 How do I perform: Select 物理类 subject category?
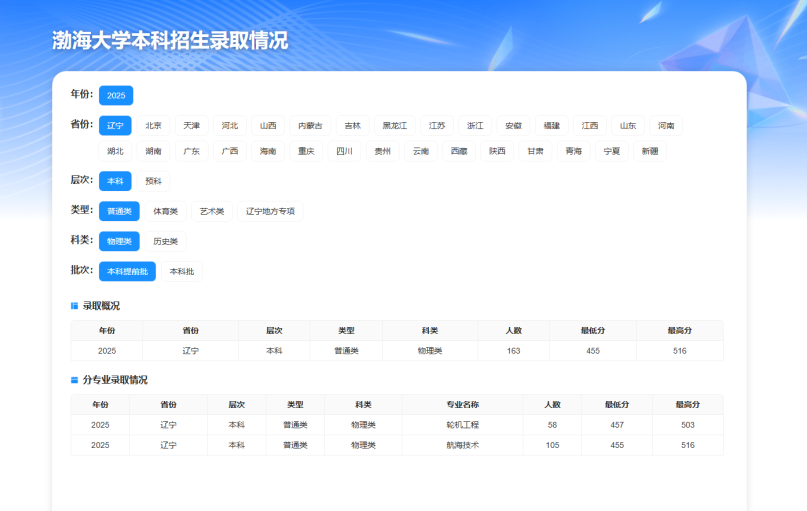[x=119, y=241]
